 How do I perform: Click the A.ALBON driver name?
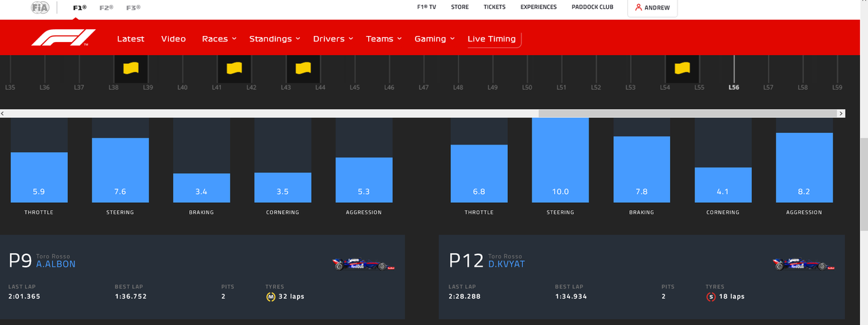pyautogui.click(x=56, y=264)
